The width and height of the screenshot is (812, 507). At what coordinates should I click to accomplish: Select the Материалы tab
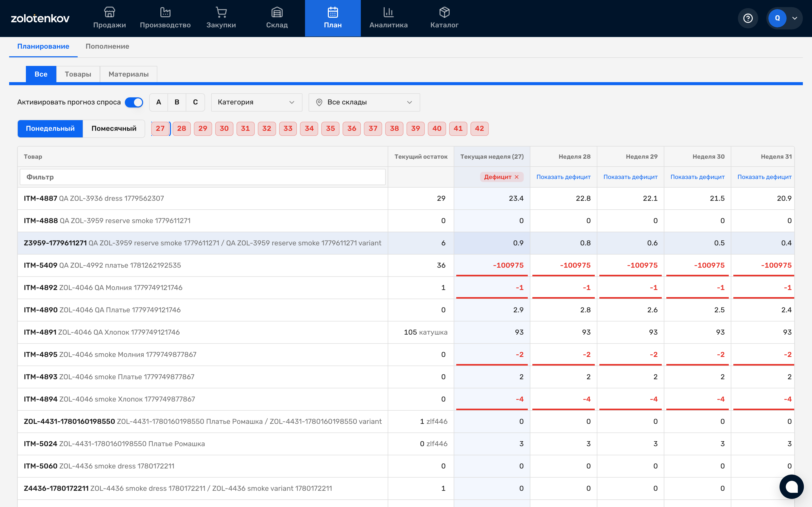coord(128,74)
